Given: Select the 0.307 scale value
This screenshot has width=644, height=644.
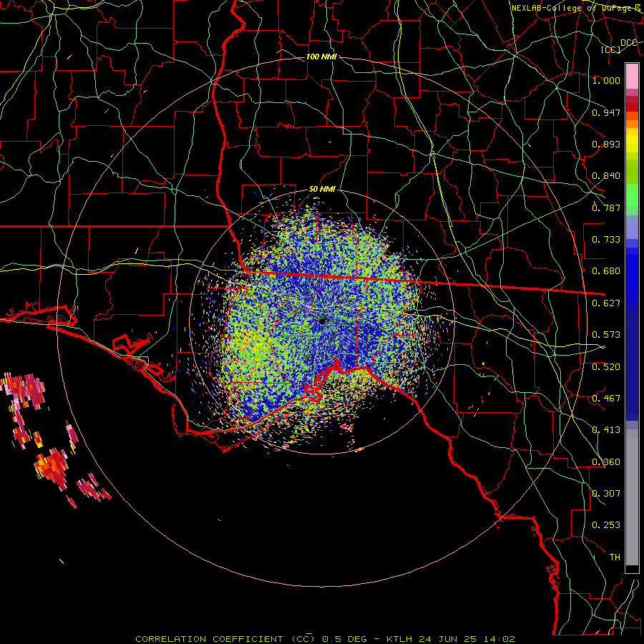Looking at the screenshot, I should click(606, 494).
